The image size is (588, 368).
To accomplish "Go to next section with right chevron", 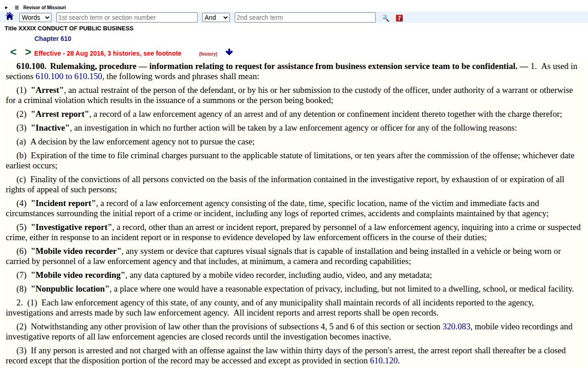I will [28, 52].
